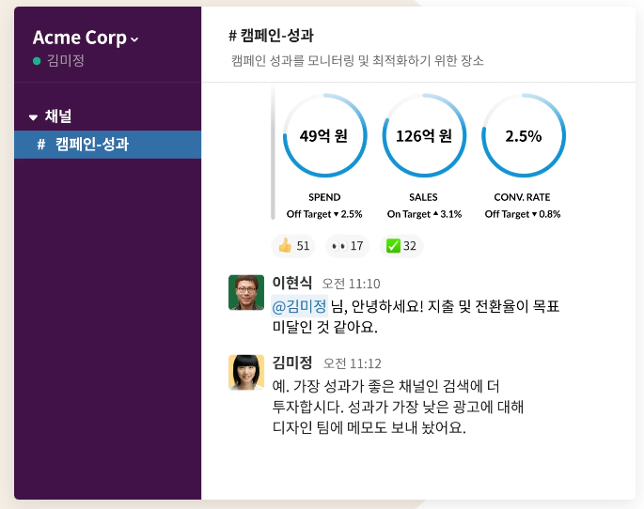Click the 오전 11:12 message timestamp
The width and height of the screenshot is (644, 509).
click(352, 364)
